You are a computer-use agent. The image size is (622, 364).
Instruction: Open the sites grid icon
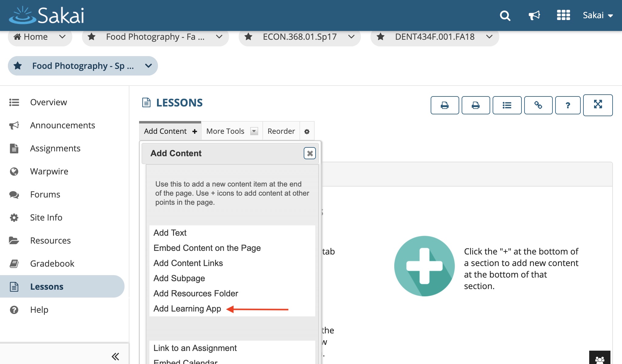[563, 15]
